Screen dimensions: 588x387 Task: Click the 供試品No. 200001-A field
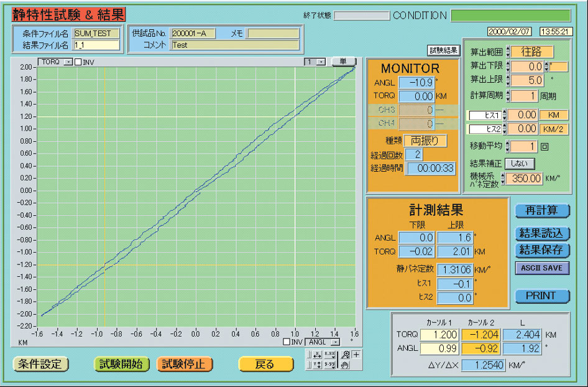[193, 34]
